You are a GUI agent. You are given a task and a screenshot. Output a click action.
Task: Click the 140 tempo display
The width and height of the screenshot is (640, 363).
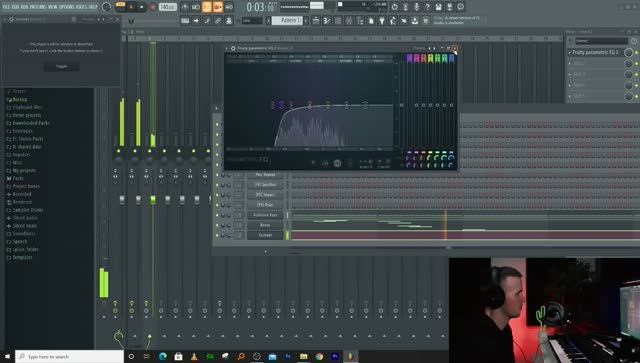[x=168, y=7]
